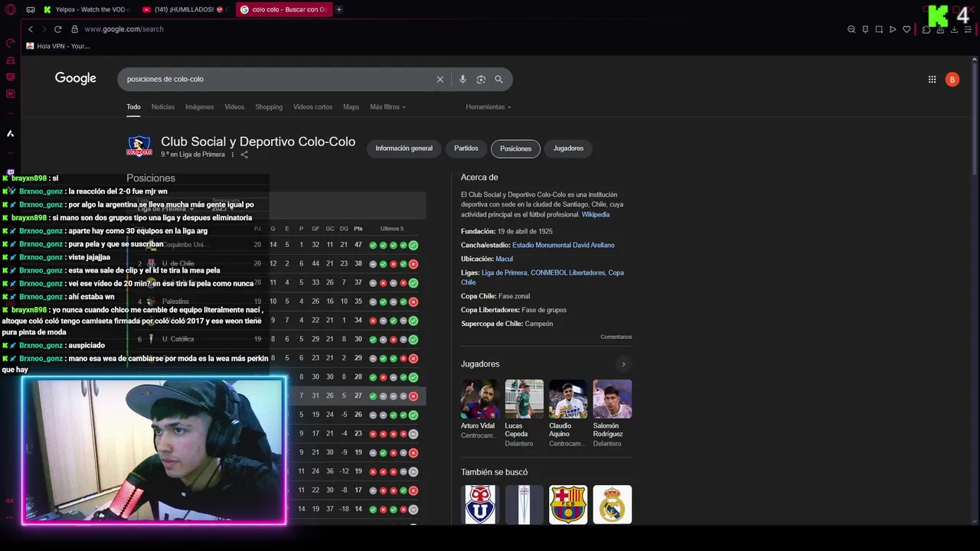Open the Universidad de Chile crest thumbnail

[x=480, y=504]
